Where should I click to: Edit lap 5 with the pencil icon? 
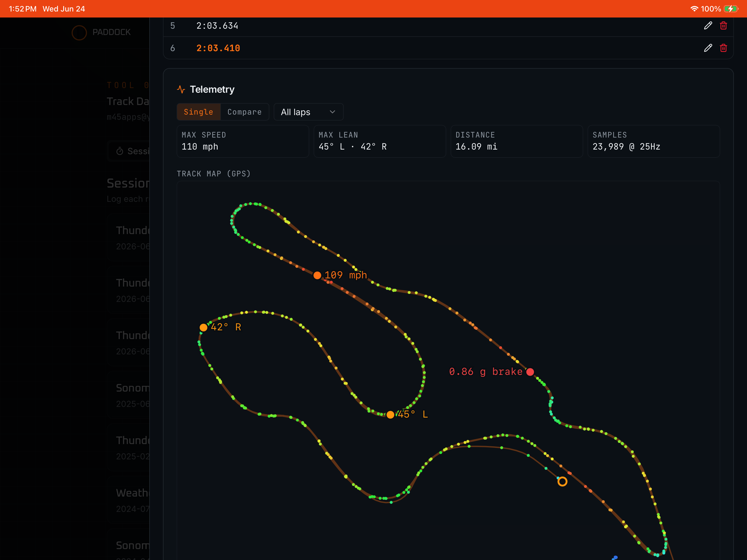[708, 26]
